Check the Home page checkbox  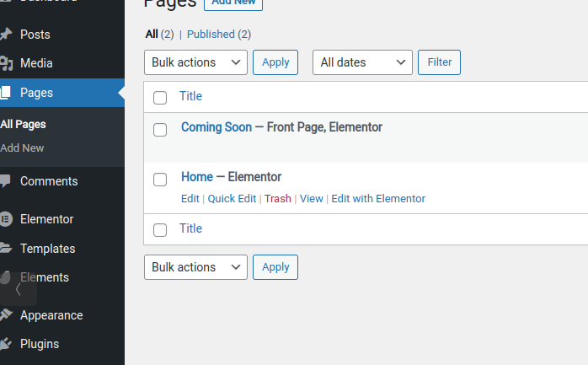point(160,179)
